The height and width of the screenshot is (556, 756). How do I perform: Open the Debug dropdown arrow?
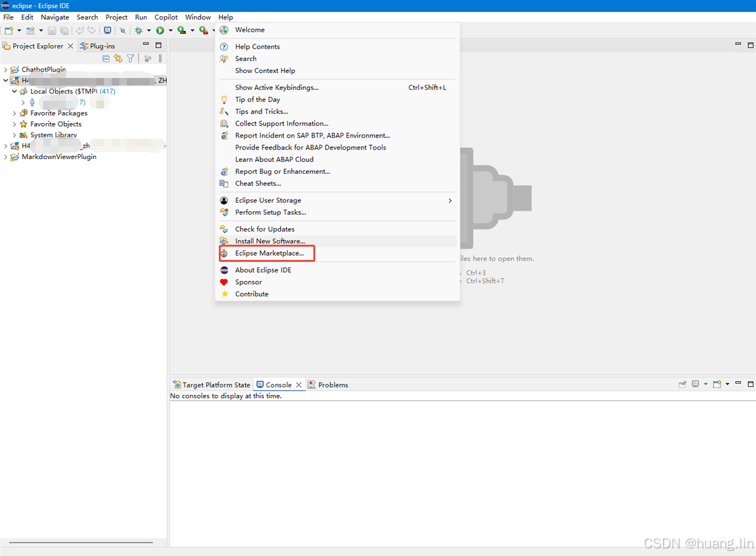coord(148,30)
